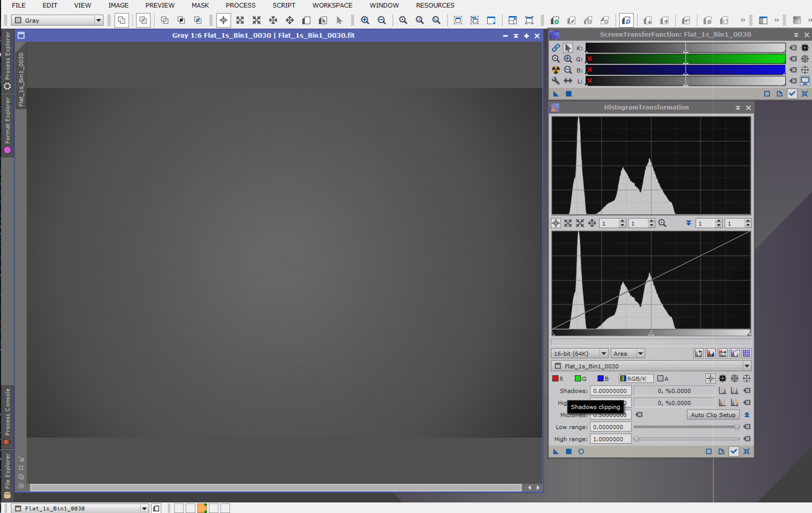Click STF zoom out minus magnifier
812x513 pixels.
[x=568, y=70]
